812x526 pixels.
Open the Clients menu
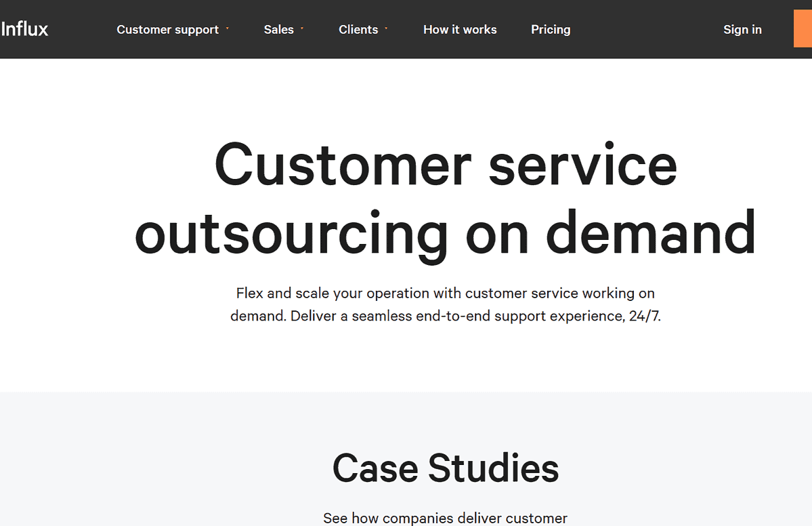358,29
